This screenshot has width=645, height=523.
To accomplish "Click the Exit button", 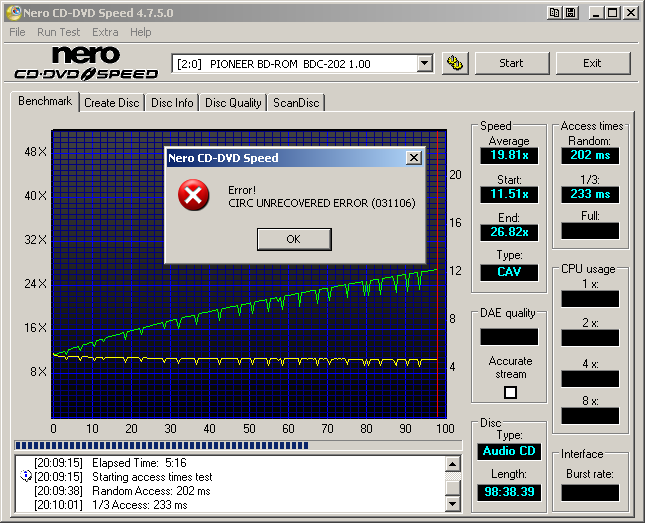I will [x=592, y=63].
